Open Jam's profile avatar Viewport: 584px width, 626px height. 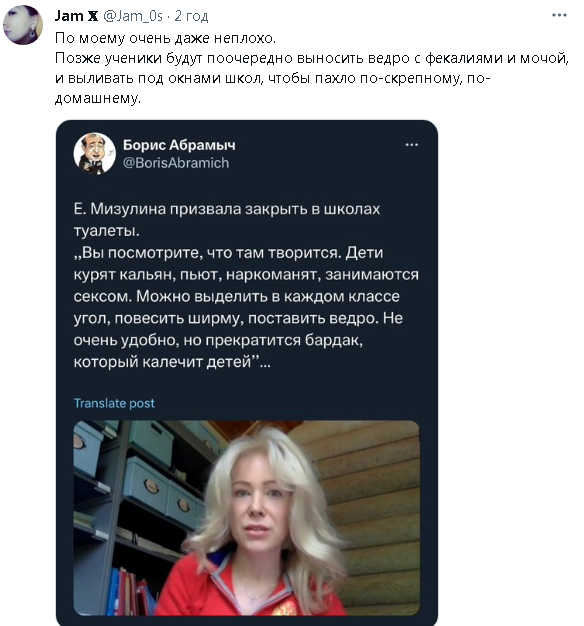(23, 25)
